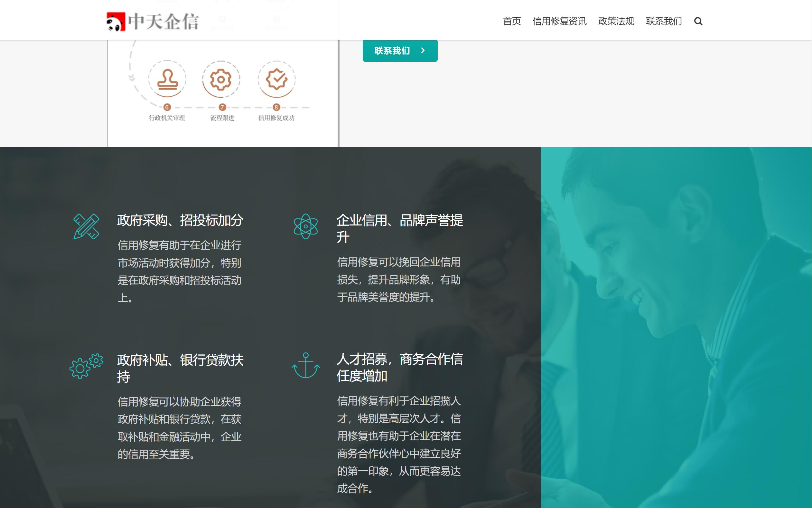The image size is (812, 508).
Task: Select 联系我们 in the top navigation
Action: coord(664,22)
